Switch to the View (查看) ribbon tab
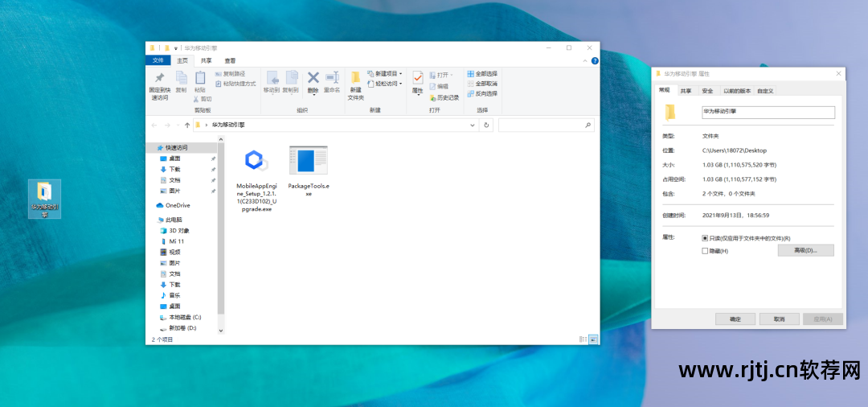This screenshot has height=407, width=868. [231, 60]
